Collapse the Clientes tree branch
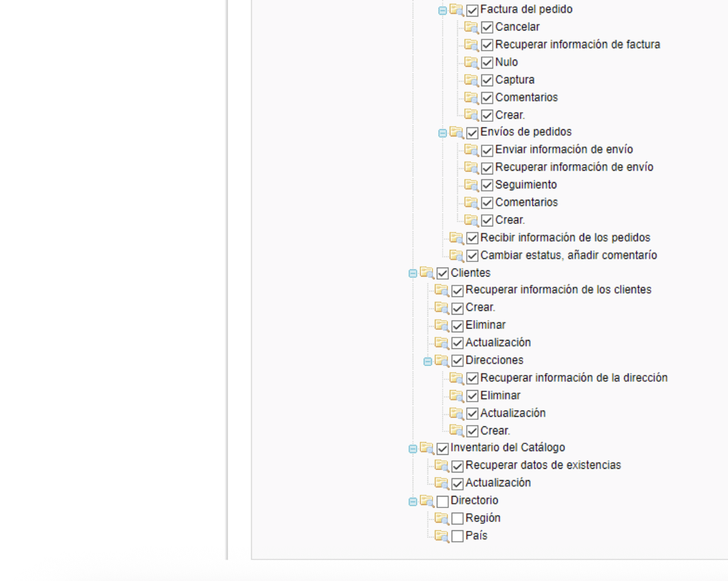The width and height of the screenshot is (728, 581). point(413,273)
